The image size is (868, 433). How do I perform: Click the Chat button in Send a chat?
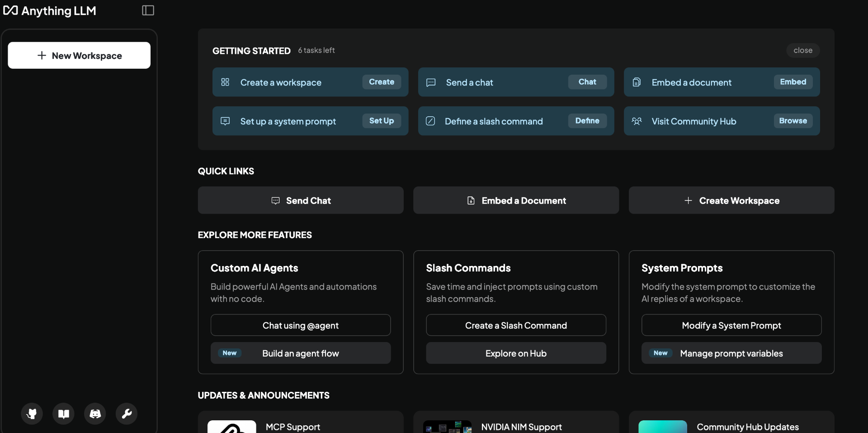(x=587, y=82)
